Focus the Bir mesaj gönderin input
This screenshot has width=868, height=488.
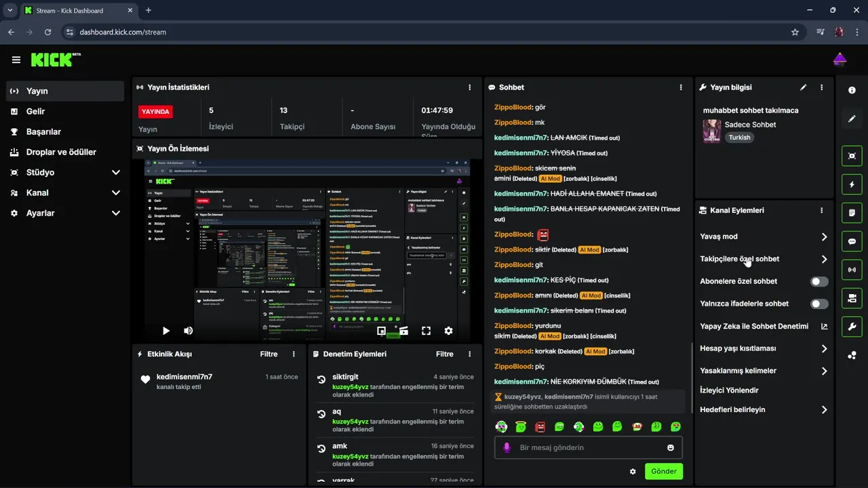point(588,447)
